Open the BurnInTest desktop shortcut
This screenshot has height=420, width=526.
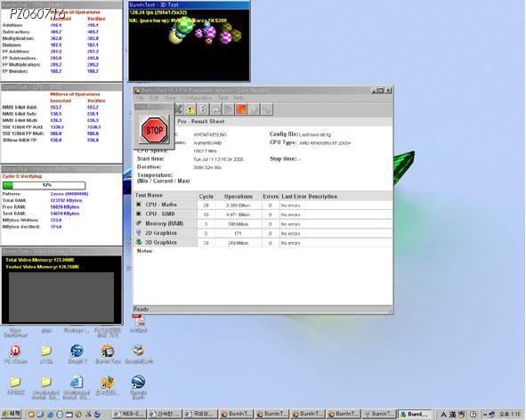coord(108,354)
